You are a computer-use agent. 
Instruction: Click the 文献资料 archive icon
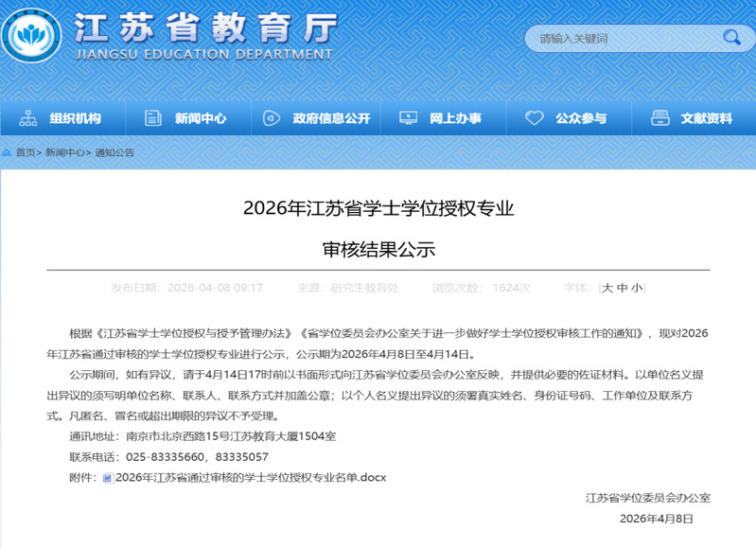coord(659,118)
